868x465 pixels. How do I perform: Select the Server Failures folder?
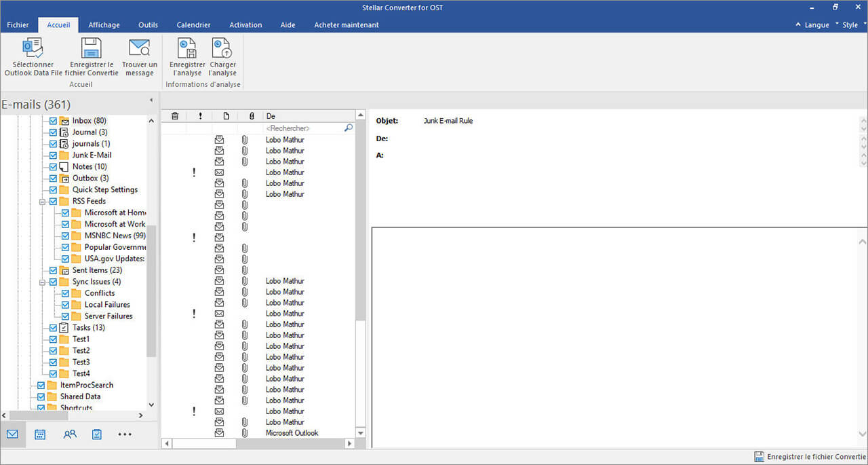[x=108, y=316]
